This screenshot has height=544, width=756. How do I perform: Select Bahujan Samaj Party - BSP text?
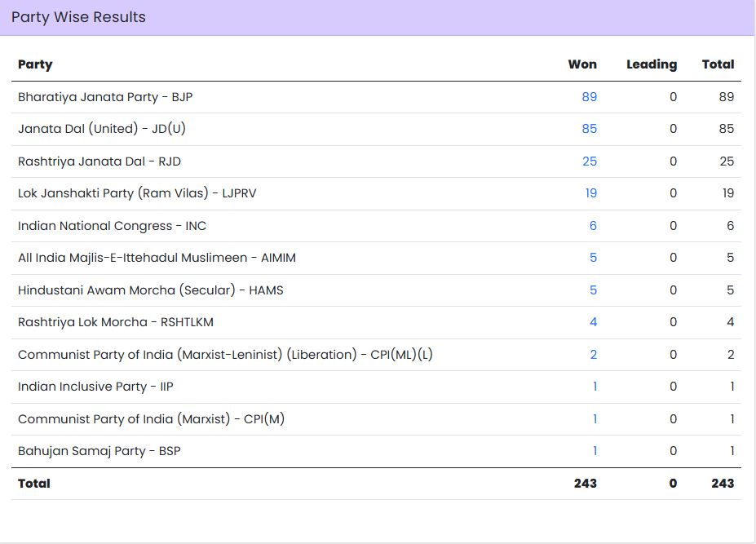point(99,451)
